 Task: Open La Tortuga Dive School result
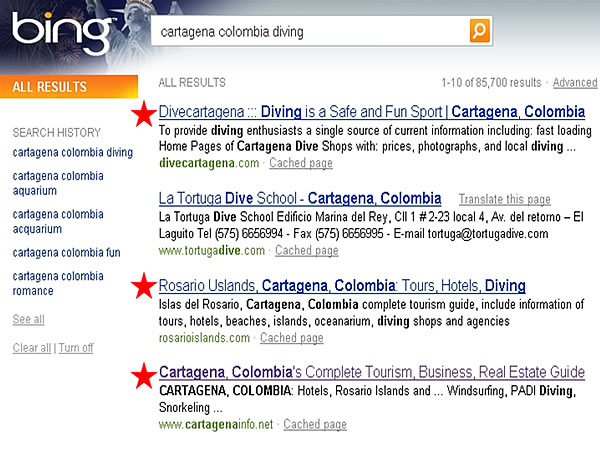coord(300,198)
